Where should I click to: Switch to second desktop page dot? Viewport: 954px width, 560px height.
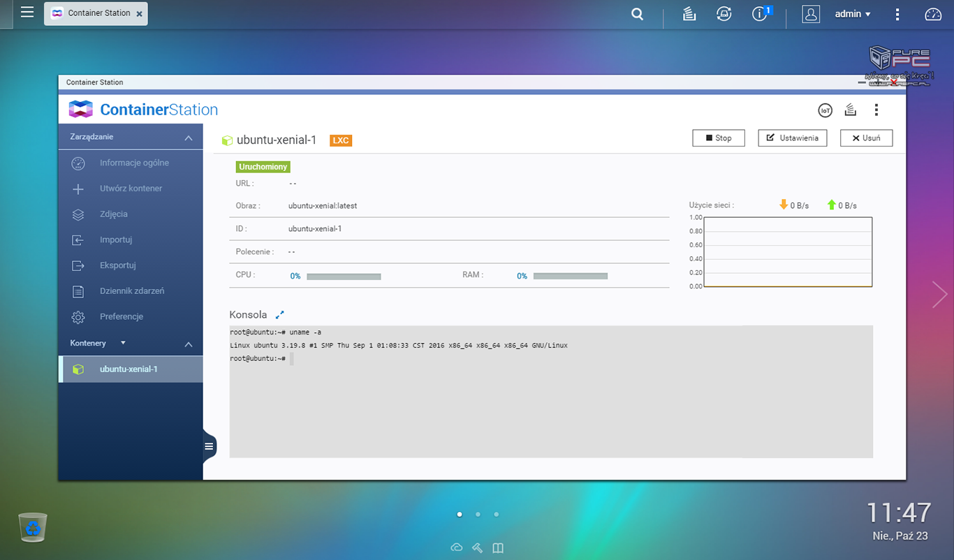point(478,514)
